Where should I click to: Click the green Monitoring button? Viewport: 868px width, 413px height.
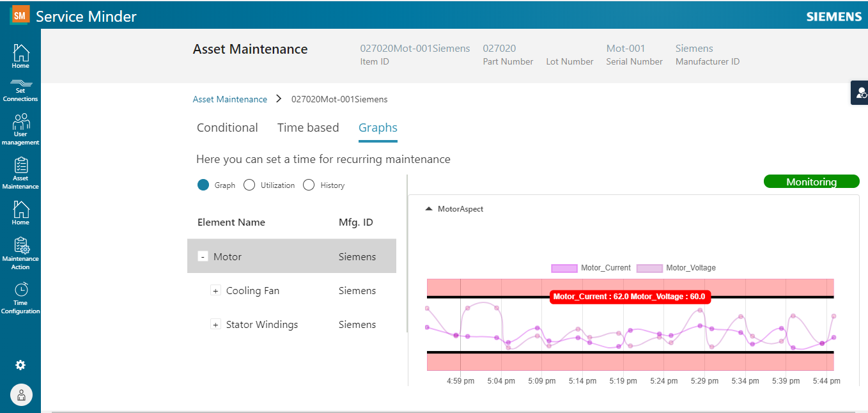(812, 182)
